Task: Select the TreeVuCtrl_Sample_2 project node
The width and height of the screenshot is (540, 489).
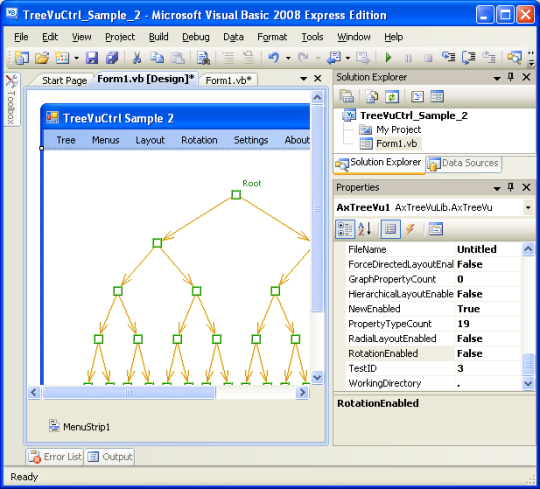Action: [414, 115]
